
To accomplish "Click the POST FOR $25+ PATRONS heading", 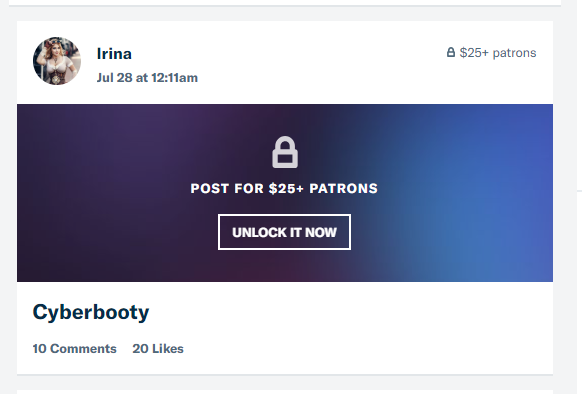I will (x=284, y=188).
